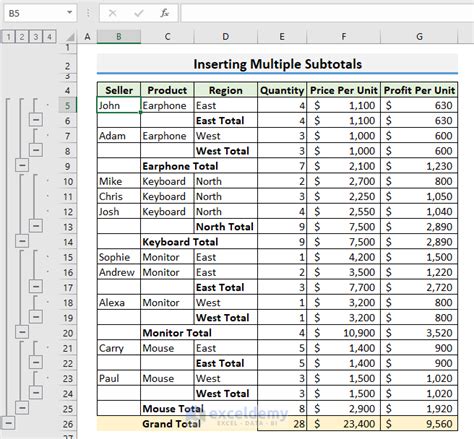Select column A header
Image resolution: width=474 pixels, height=439 pixels.
(x=87, y=37)
